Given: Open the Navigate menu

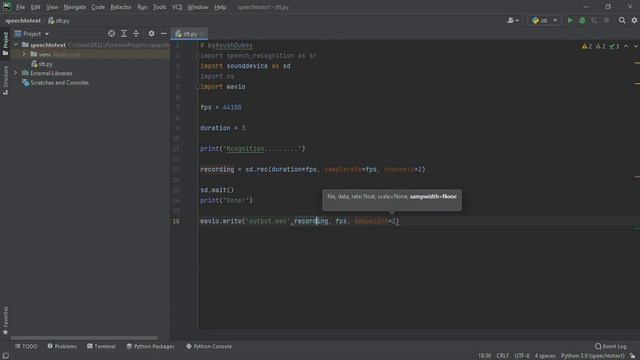Looking at the screenshot, I should coord(75,7).
